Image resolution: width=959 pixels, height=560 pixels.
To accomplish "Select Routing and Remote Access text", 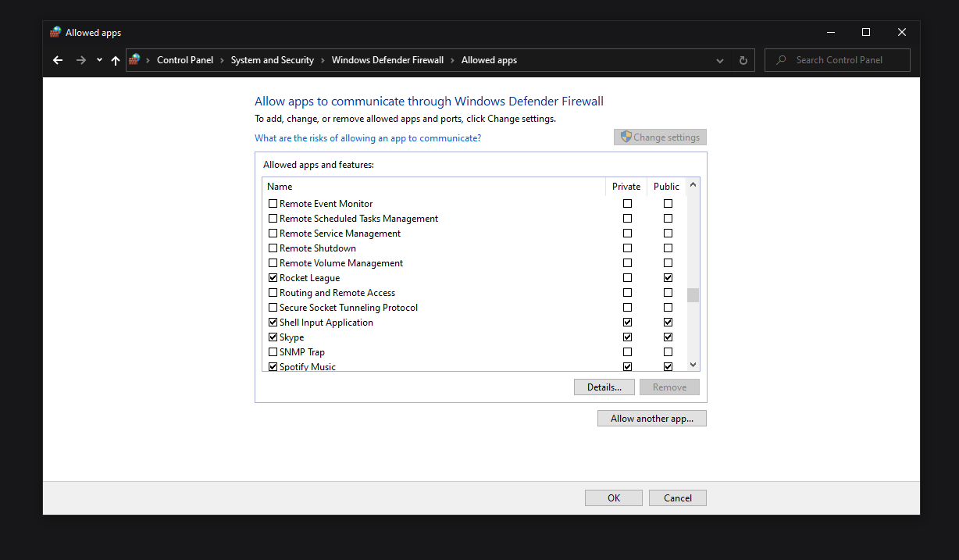I will (337, 293).
